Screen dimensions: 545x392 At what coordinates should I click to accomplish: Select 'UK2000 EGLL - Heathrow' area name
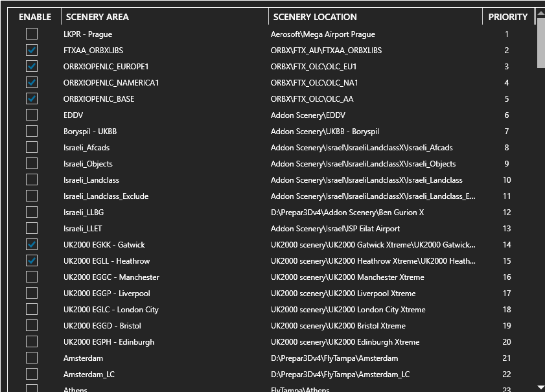[106, 261]
